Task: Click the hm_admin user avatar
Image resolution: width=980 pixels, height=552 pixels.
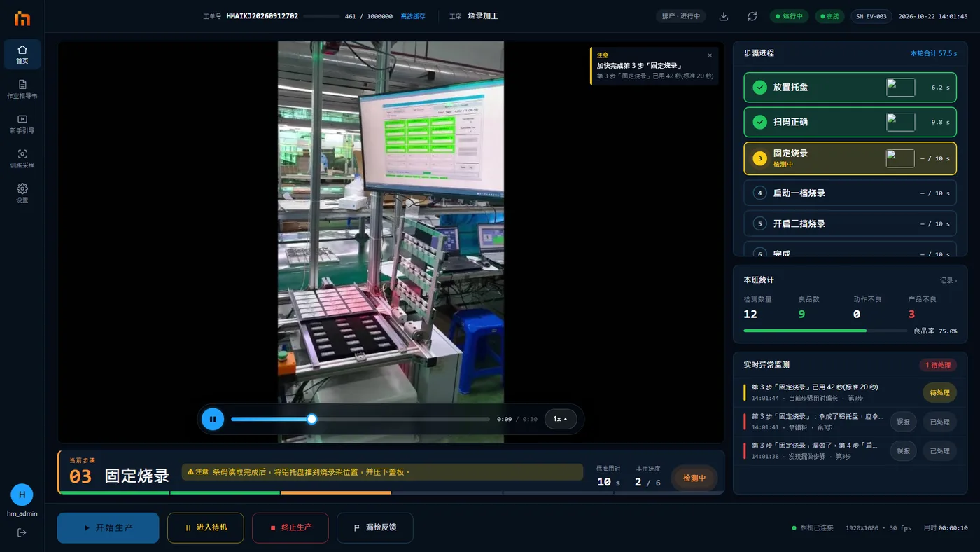Action: (22, 495)
